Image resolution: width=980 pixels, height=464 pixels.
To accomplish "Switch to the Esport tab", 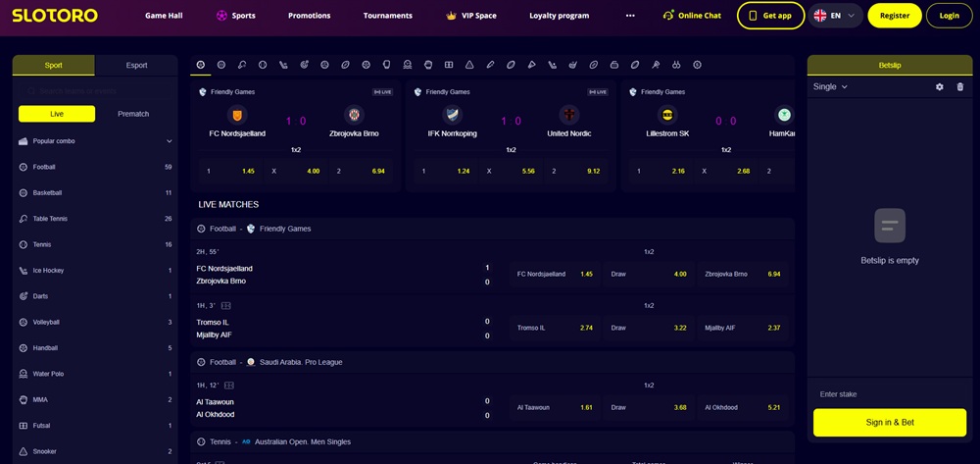I will tap(136, 66).
